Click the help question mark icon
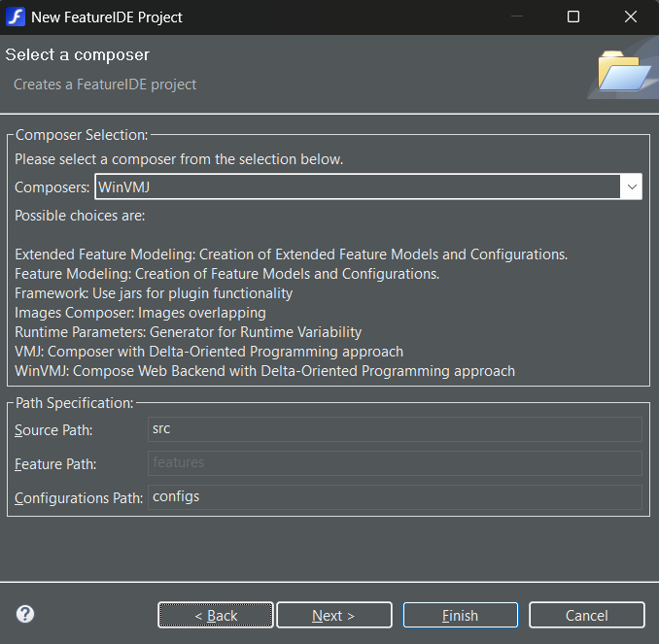Viewport: 659px width, 644px height. pyautogui.click(x=25, y=614)
